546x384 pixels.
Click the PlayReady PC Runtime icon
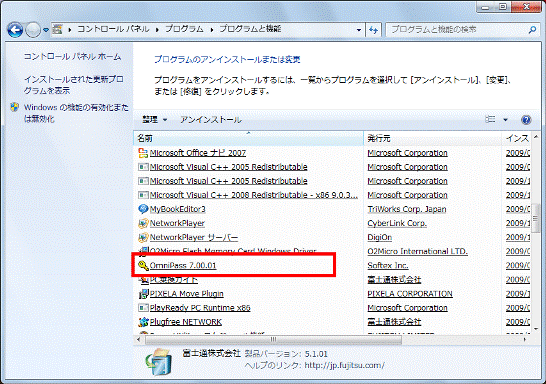point(143,308)
